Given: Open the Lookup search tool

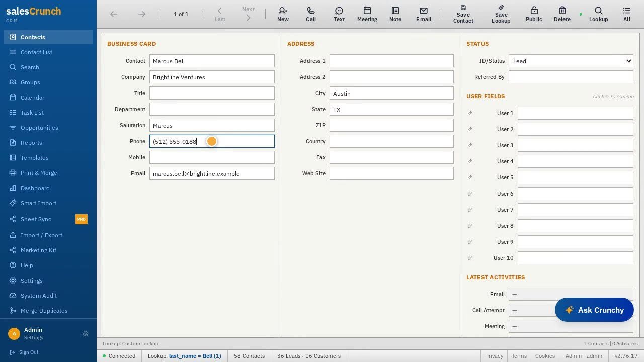Looking at the screenshot, I should pos(599,14).
